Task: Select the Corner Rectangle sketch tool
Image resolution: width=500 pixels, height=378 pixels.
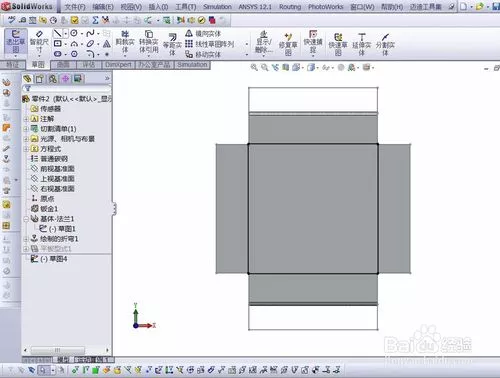Action: tap(58, 44)
